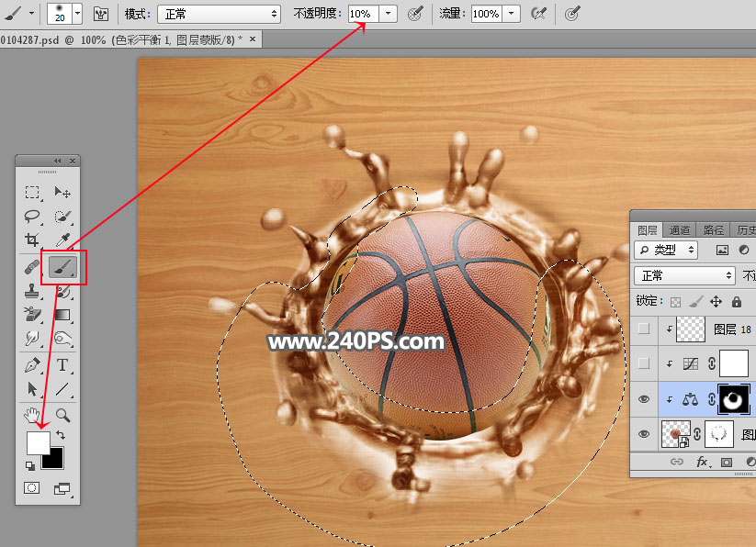Filter layers by pixel layers
Image resolution: width=756 pixels, height=547 pixels.
point(722,250)
